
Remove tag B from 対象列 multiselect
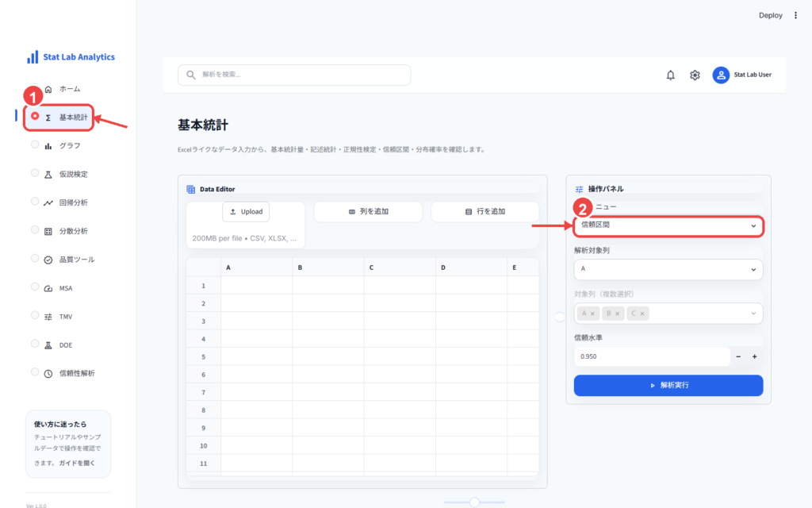[x=617, y=314]
